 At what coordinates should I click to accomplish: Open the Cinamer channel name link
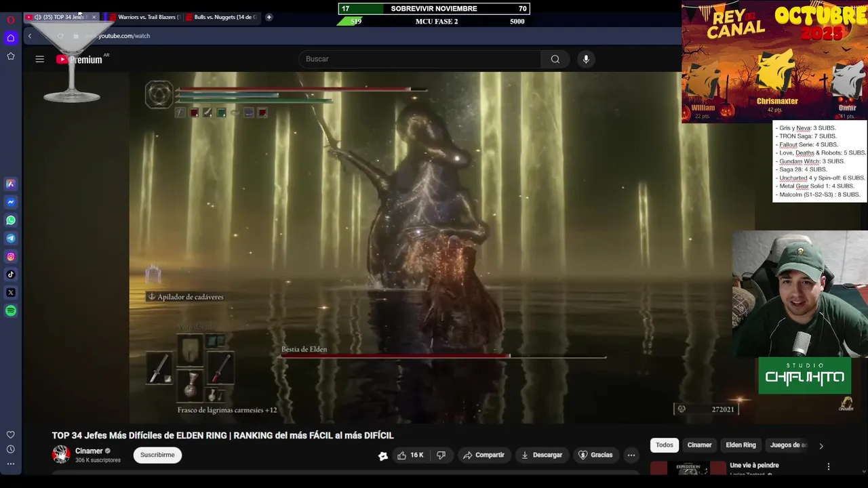click(89, 451)
